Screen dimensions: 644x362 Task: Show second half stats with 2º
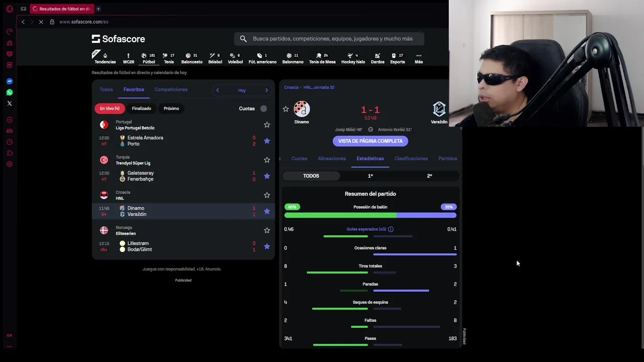click(429, 176)
